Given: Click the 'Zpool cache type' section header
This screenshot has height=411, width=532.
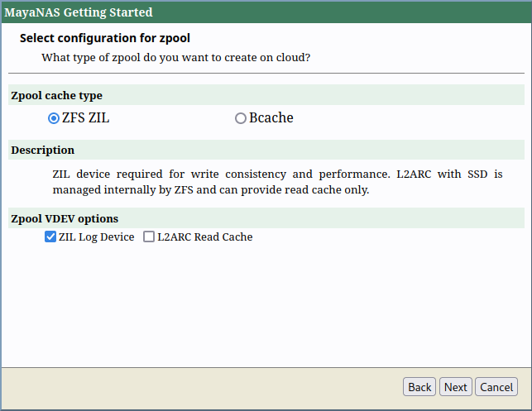Looking at the screenshot, I should (x=57, y=96).
